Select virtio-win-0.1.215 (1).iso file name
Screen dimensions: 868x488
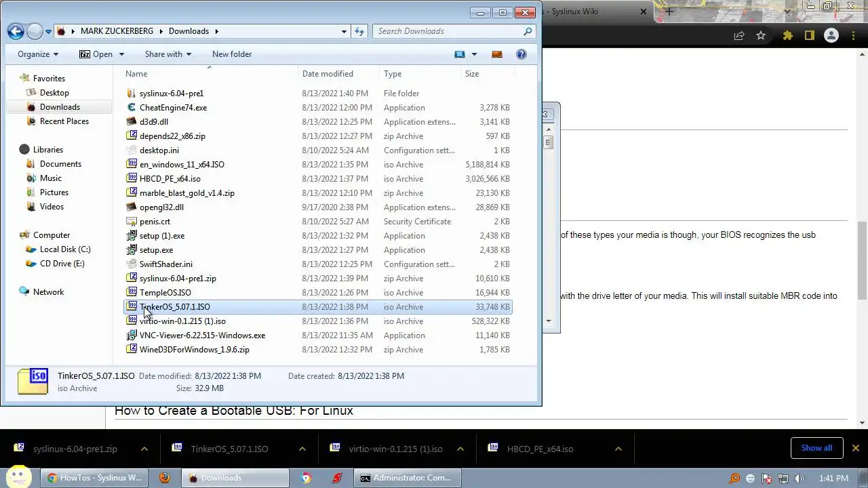(x=182, y=321)
